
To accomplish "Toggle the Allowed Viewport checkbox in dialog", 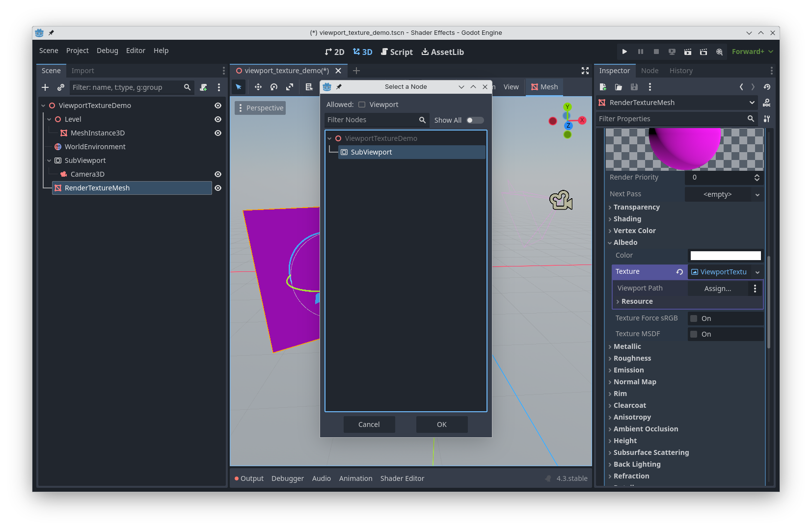I will pyautogui.click(x=362, y=105).
